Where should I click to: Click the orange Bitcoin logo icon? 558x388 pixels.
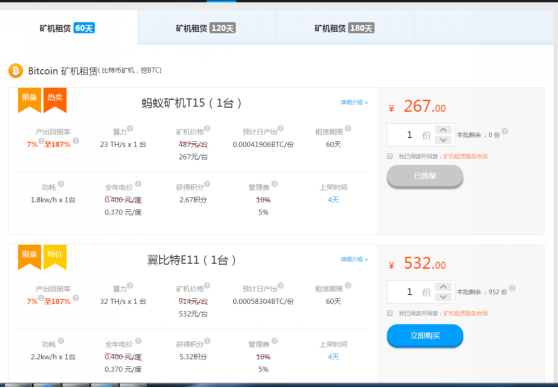[x=15, y=70]
